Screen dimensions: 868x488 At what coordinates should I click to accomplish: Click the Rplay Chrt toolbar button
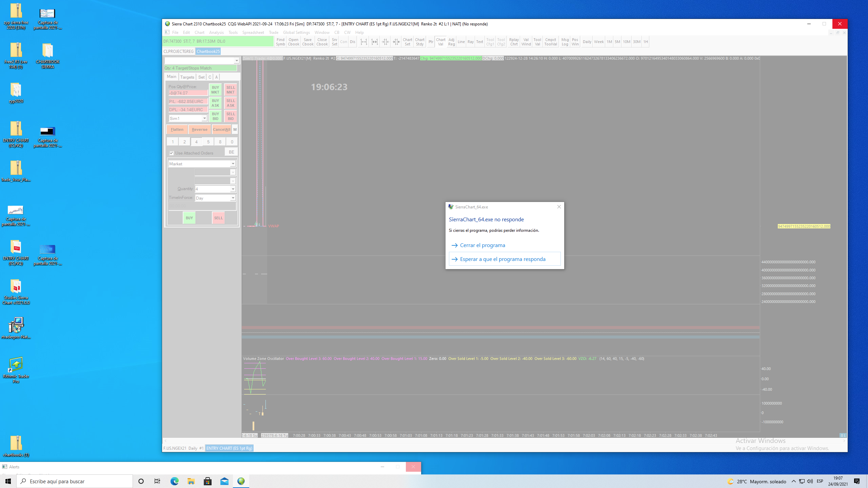click(x=514, y=42)
